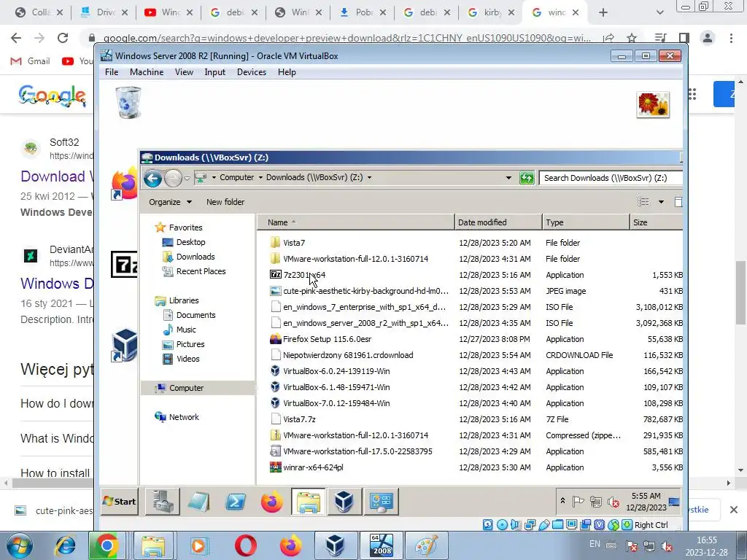This screenshot has height=560, width=747.
Task: Open Internet Explorer from the host taskbar
Action: 65,545
